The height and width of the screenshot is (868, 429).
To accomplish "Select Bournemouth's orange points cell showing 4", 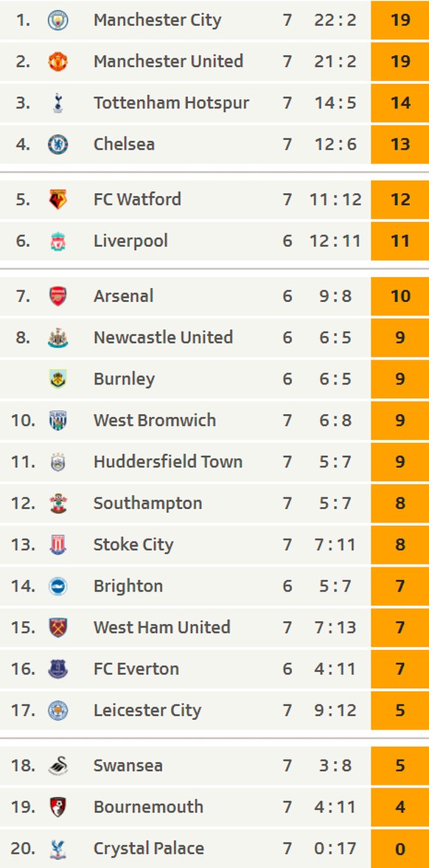I will [x=400, y=807].
